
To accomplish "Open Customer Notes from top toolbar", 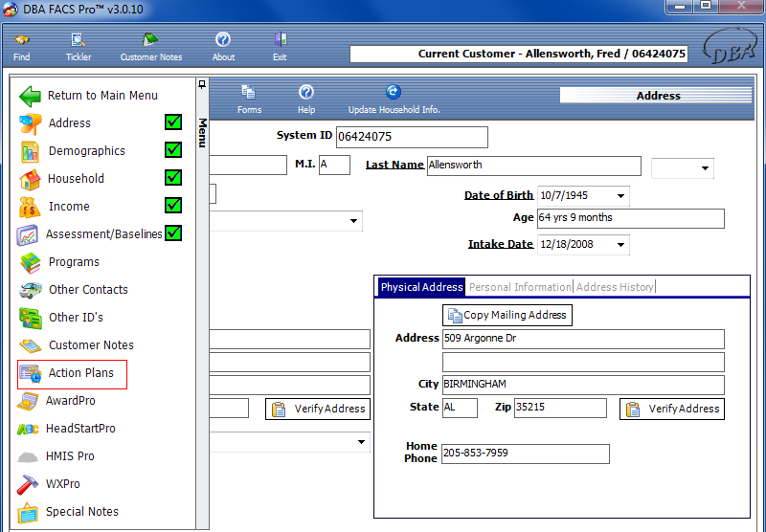I will [151, 40].
